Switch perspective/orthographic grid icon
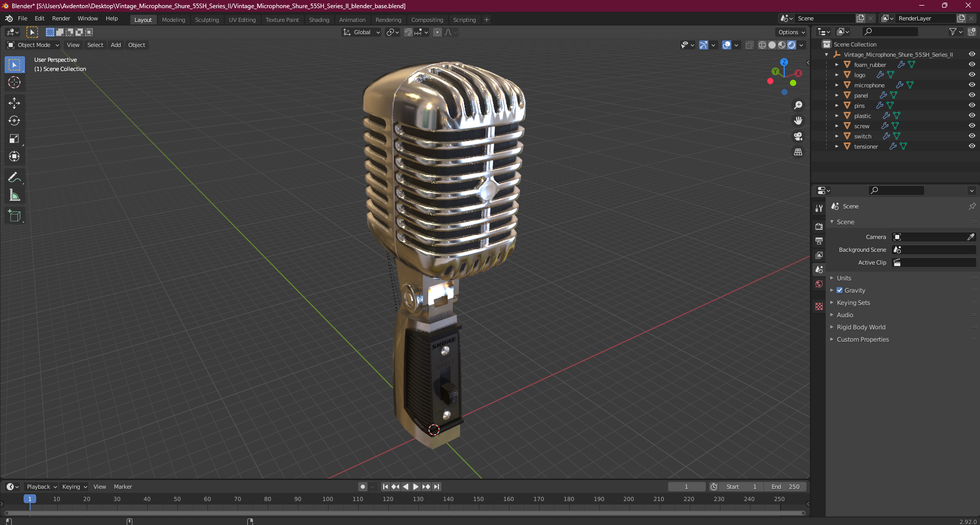980x525 pixels. click(798, 152)
